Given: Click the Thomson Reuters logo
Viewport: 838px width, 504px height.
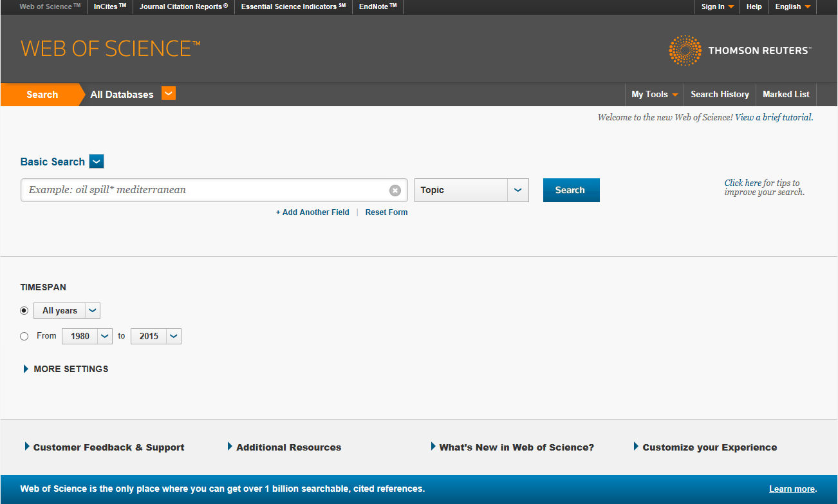Looking at the screenshot, I should 740,50.
